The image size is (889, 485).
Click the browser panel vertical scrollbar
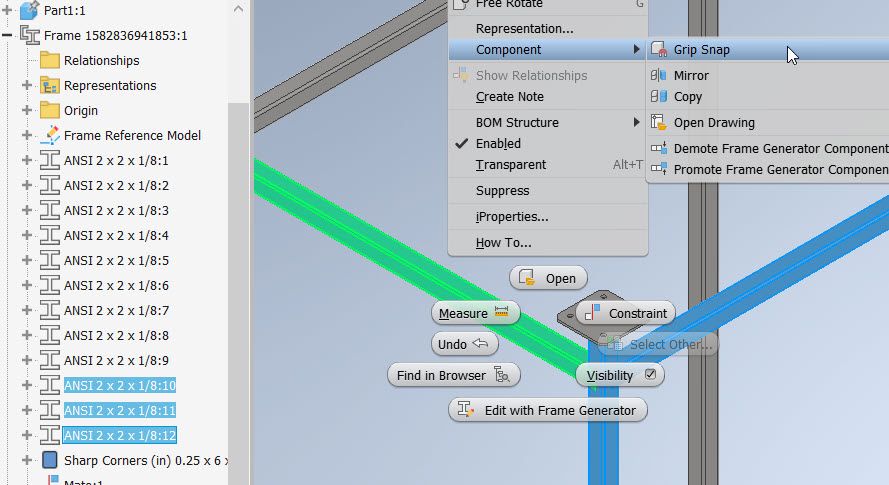[239, 284]
